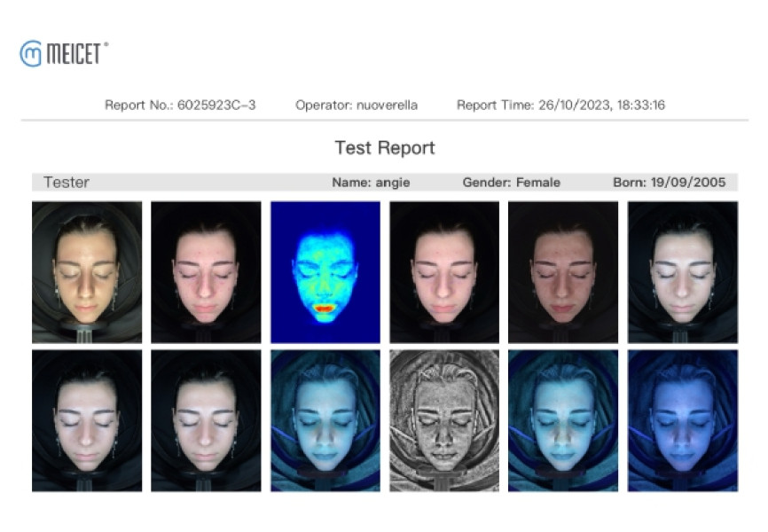Click the red-area face image in top row
Image resolution: width=768 pixels, height=532 pixels.
coord(206,272)
